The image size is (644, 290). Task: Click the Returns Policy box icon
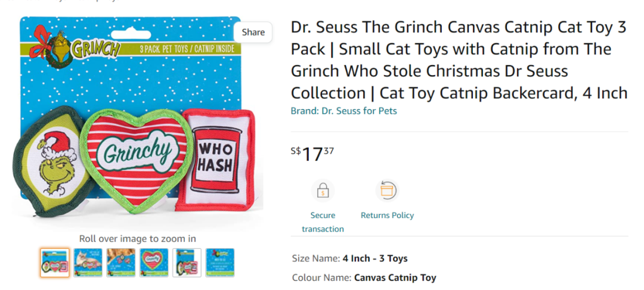point(387,191)
